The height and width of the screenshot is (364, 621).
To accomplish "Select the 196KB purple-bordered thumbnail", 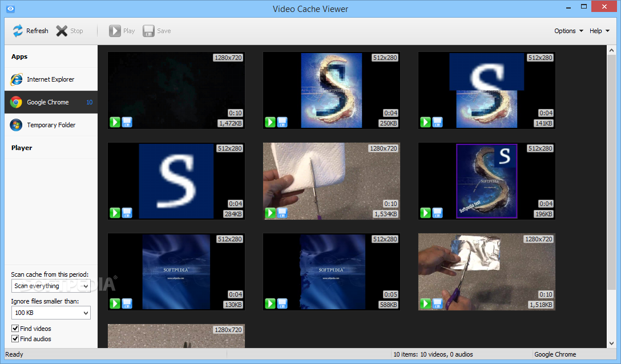I will (x=487, y=181).
